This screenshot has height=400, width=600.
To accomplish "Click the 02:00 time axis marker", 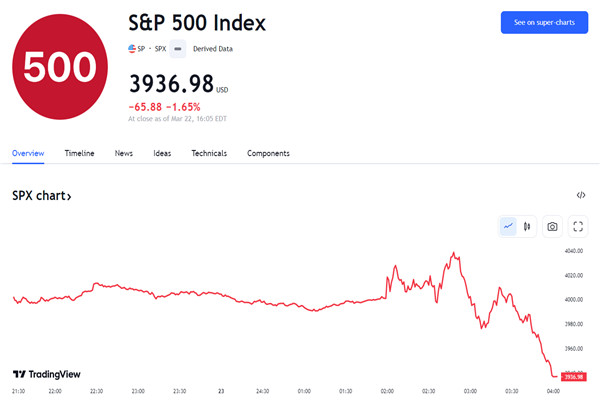I will coord(387,391).
